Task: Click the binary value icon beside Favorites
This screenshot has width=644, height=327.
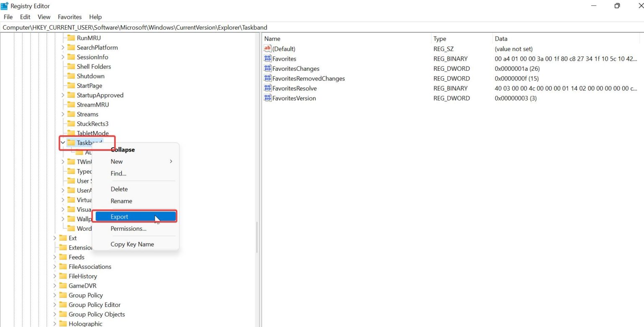Action: tap(267, 59)
